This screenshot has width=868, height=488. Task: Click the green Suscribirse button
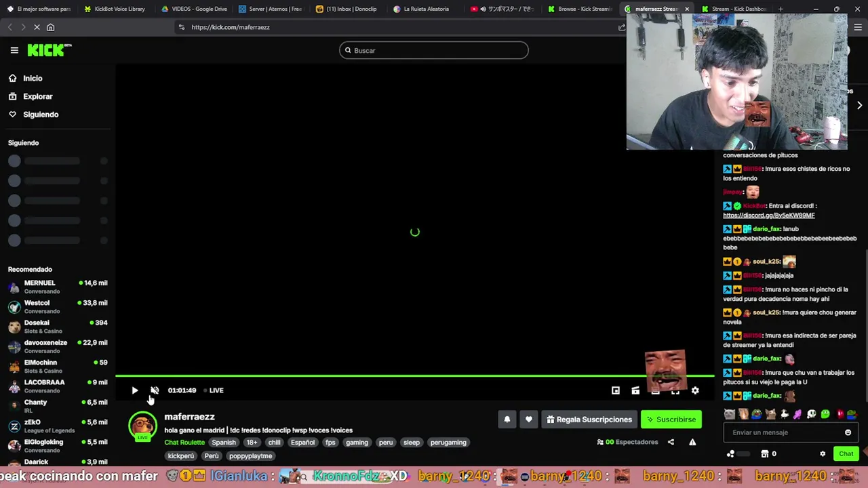point(671,420)
